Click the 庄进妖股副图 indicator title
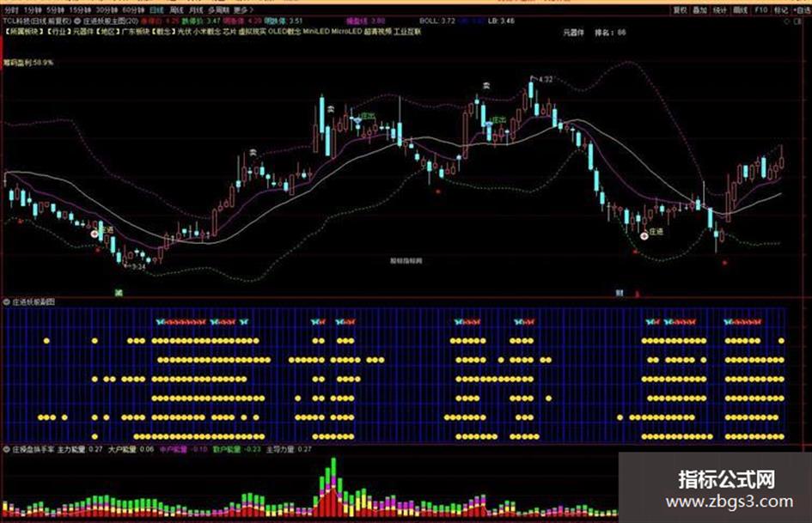The image size is (812, 523). (x=34, y=302)
